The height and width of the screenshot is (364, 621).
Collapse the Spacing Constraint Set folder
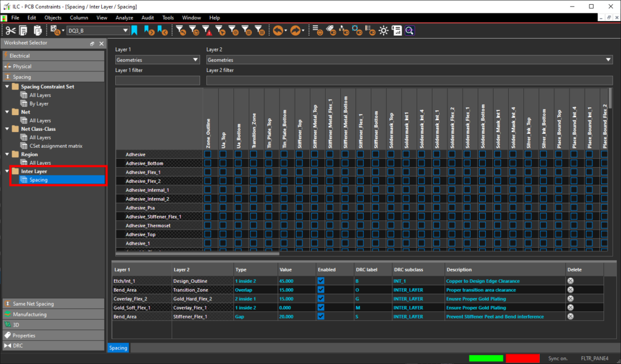(x=7, y=86)
